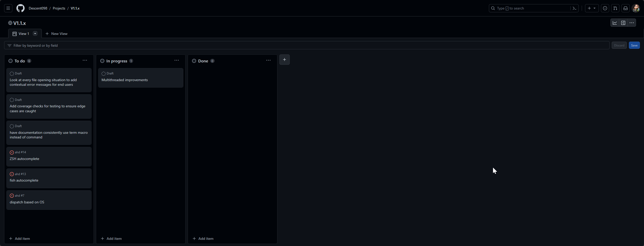Open the Issues icon in header
644x246 pixels.
pyautogui.click(x=605, y=8)
